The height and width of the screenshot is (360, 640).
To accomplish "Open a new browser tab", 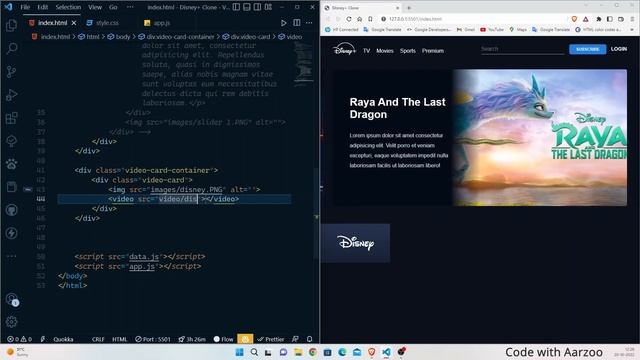I will coord(409,8).
